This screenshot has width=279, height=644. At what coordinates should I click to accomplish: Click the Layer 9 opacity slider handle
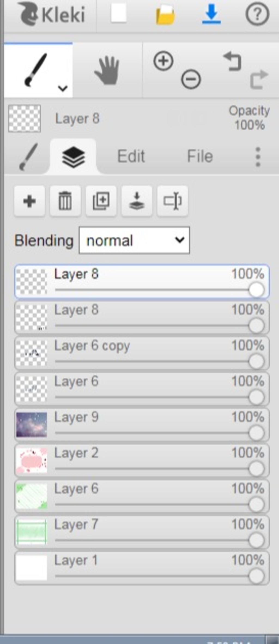point(256,433)
